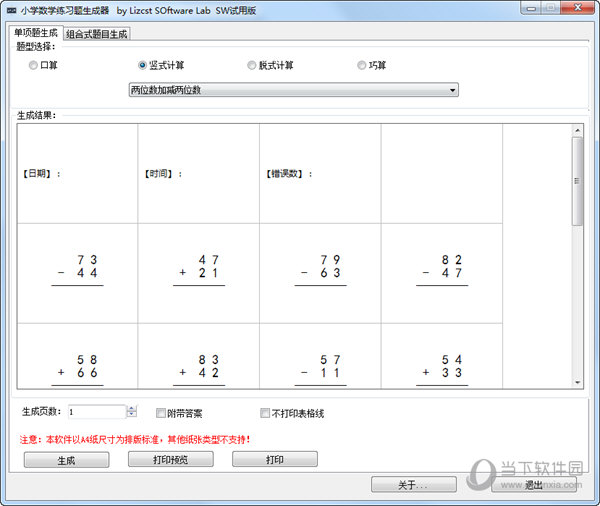Select the 83 + 42 problem cell
Viewport: 600px width, 506px height.
pos(199,356)
